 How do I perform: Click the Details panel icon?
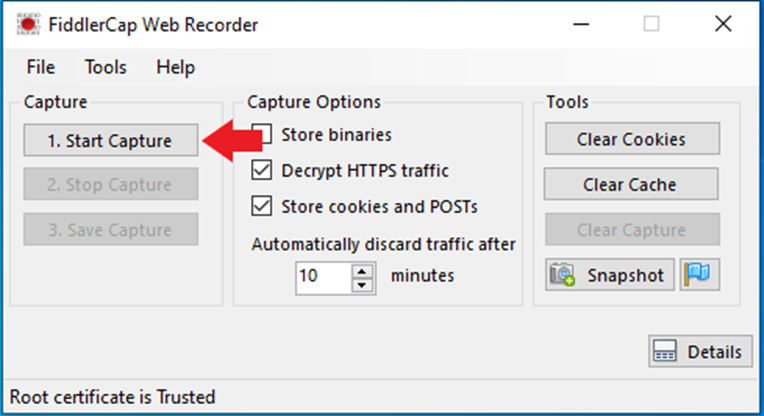[x=665, y=351]
